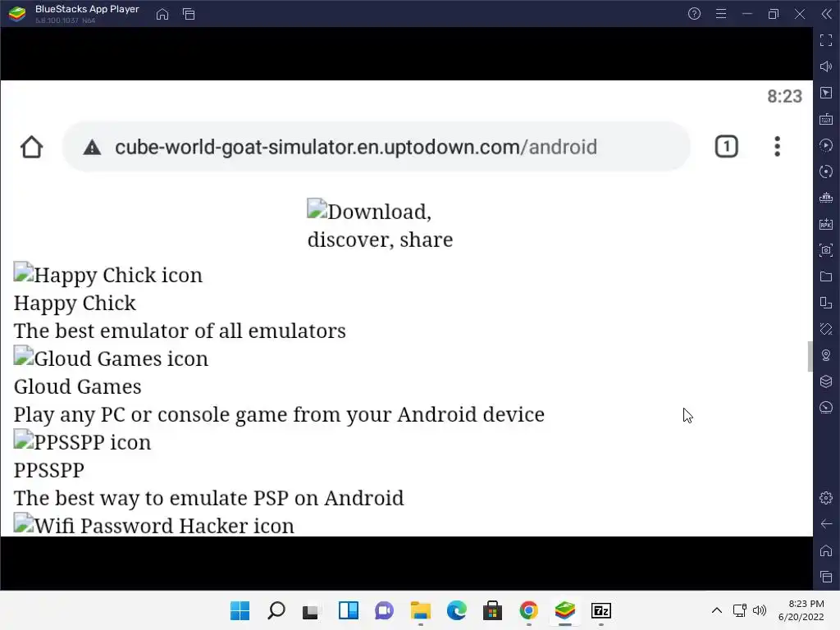
Task: Click 'The best emulator of all emulators' text
Action: point(180,331)
